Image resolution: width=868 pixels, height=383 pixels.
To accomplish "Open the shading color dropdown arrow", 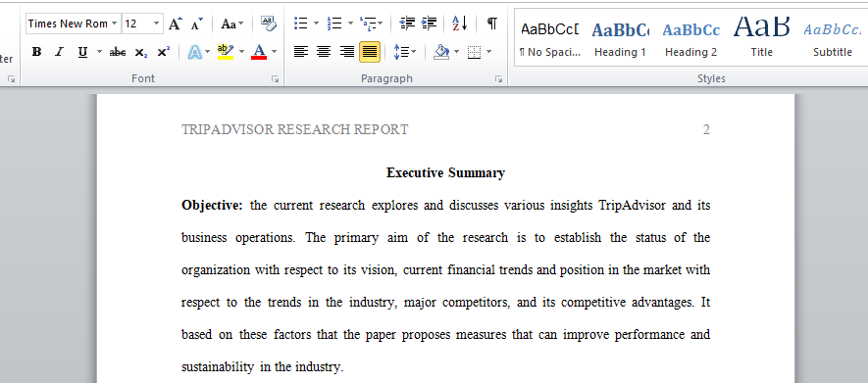I will tap(457, 52).
